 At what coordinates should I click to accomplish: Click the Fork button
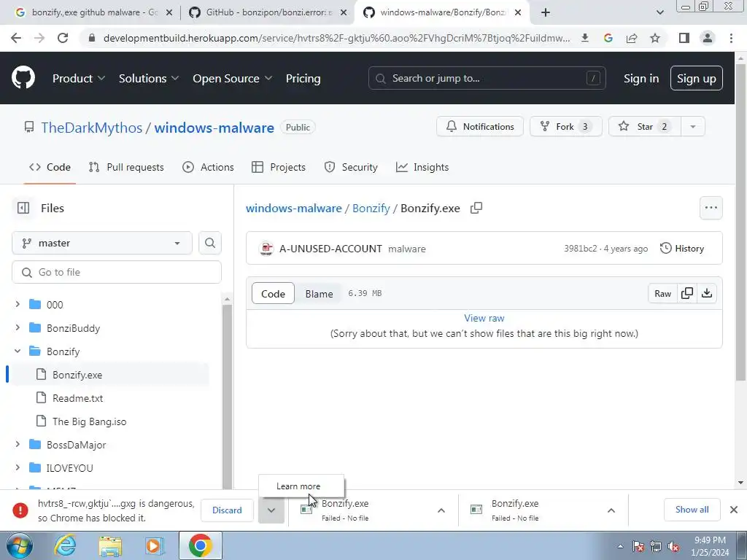click(x=565, y=127)
